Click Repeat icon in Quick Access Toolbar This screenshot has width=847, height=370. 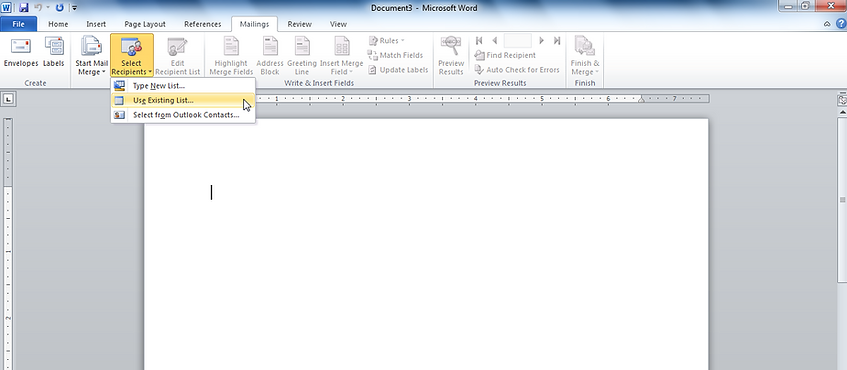[59, 8]
